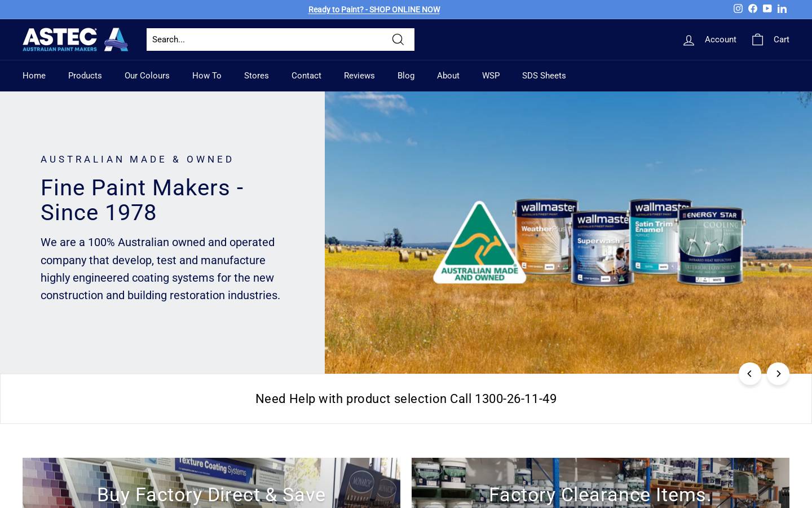Open the Instagram social icon

click(x=738, y=8)
